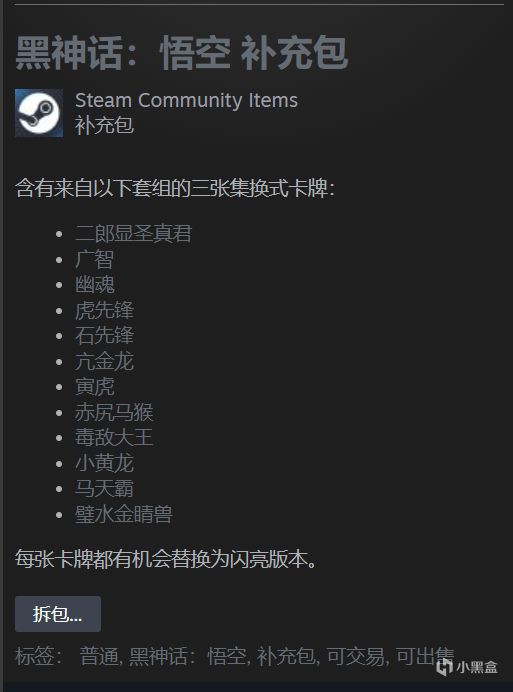Select the 小黄龙 card entry
This screenshot has width=513, height=692.
[x=104, y=463]
